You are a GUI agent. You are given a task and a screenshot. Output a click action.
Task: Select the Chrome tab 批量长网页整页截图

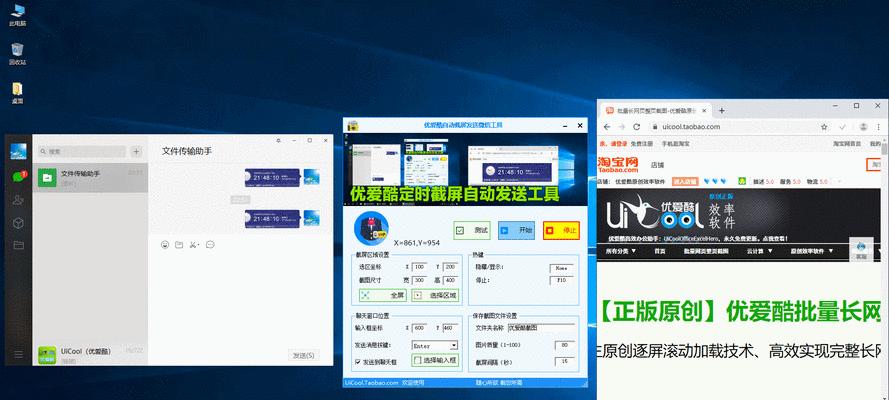tap(654, 110)
